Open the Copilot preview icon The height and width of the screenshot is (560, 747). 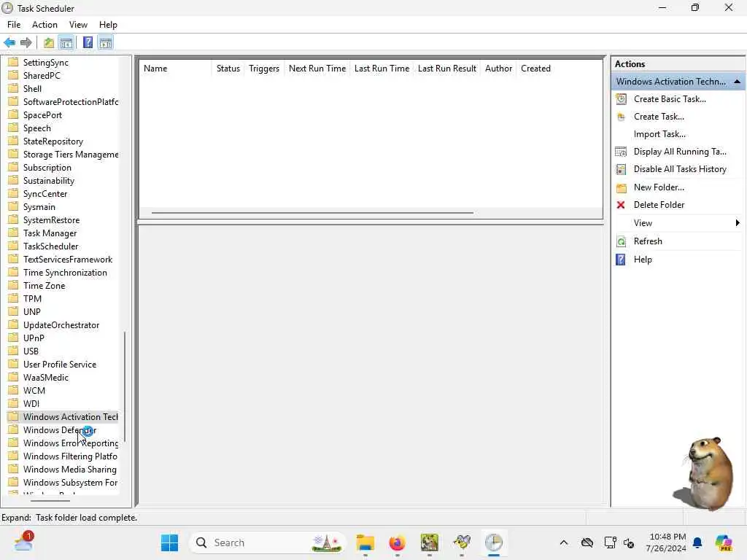click(724, 542)
